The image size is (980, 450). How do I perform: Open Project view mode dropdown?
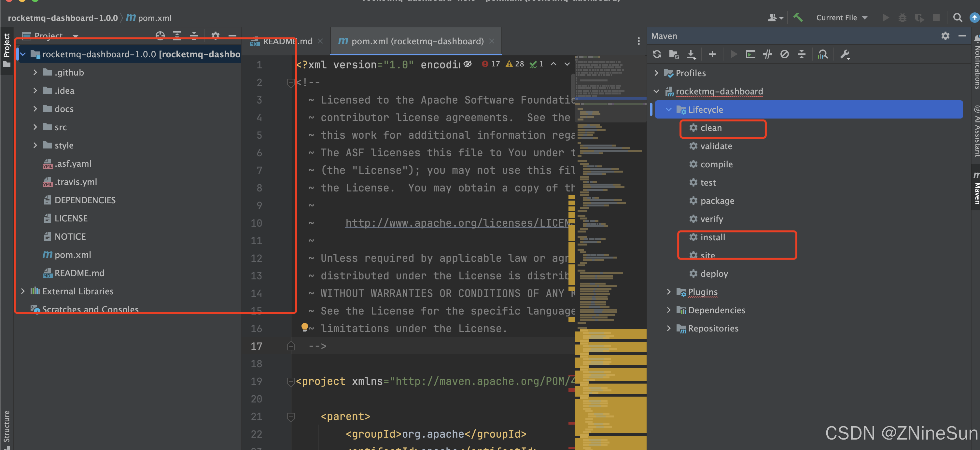[75, 36]
